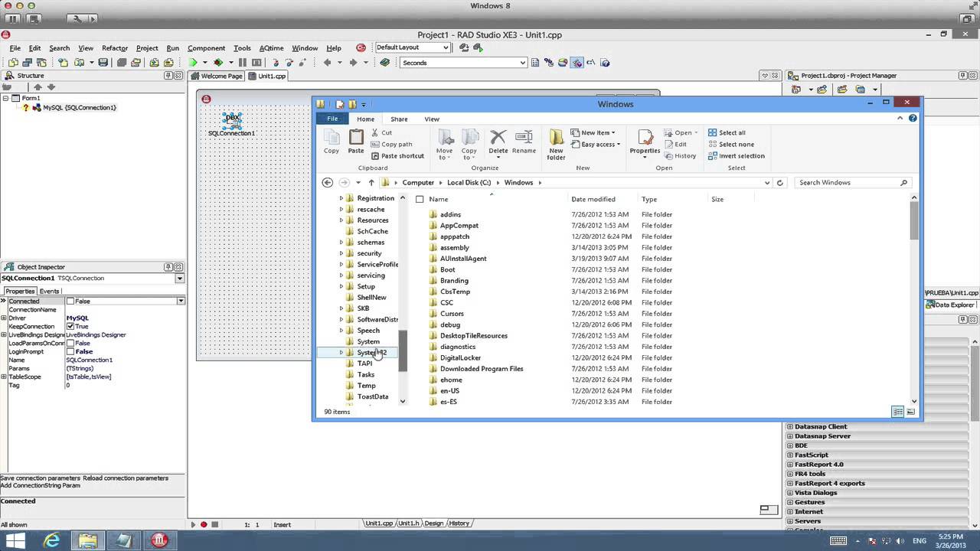
Task: Open Internet Explorer from the taskbar
Action: point(53,540)
